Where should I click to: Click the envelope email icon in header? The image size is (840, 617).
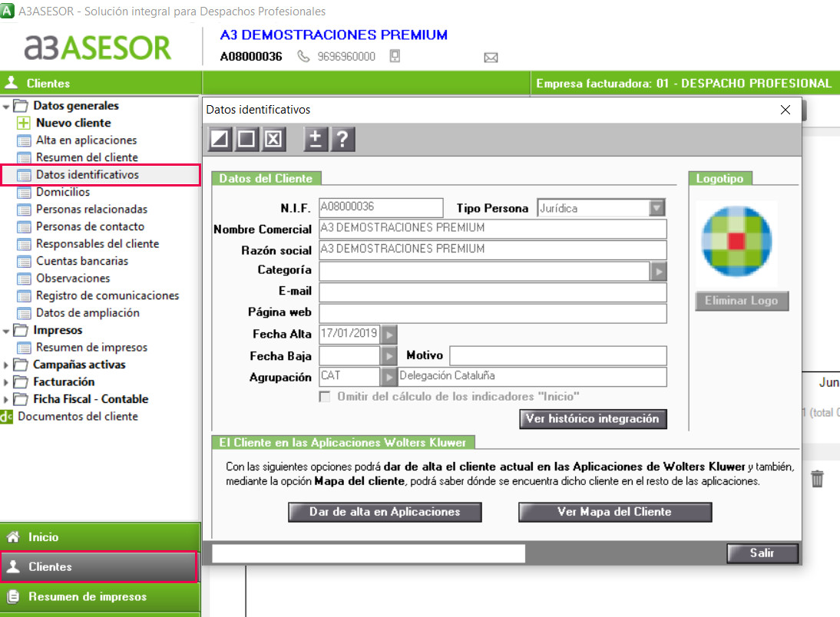click(491, 58)
